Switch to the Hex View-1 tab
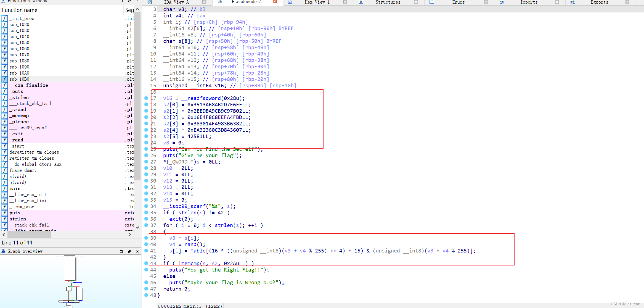The width and height of the screenshot is (644, 308). [317, 2]
